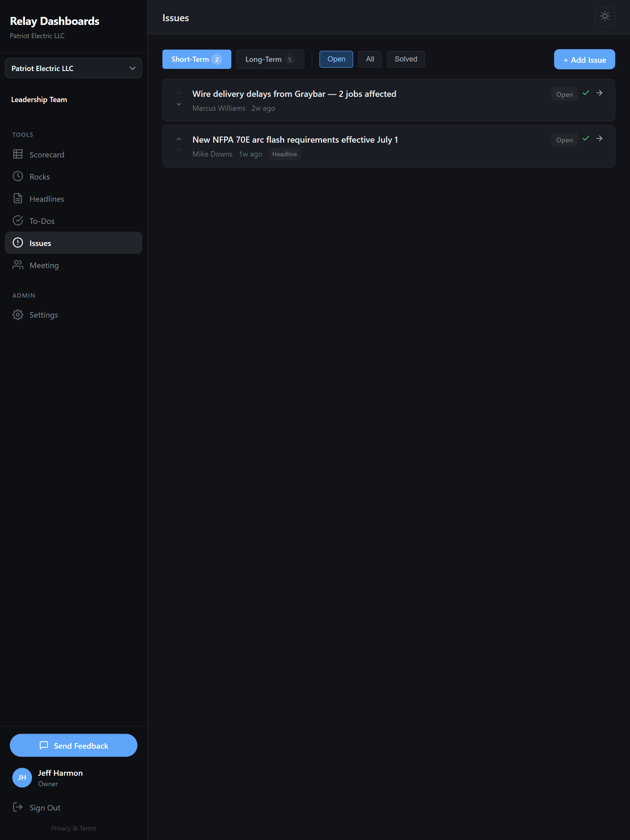The height and width of the screenshot is (840, 630).
Task: Go to Meeting in the sidebar
Action: (73, 265)
